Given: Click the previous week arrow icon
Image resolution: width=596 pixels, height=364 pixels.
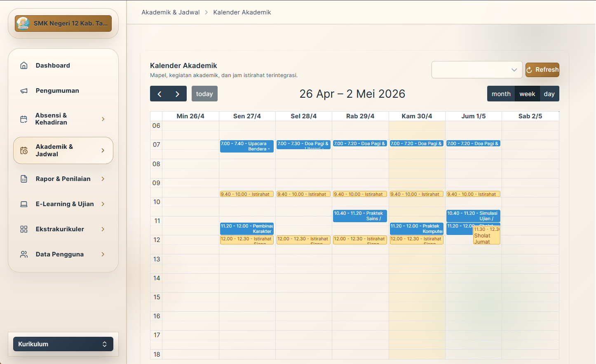Looking at the screenshot, I should 159,94.
